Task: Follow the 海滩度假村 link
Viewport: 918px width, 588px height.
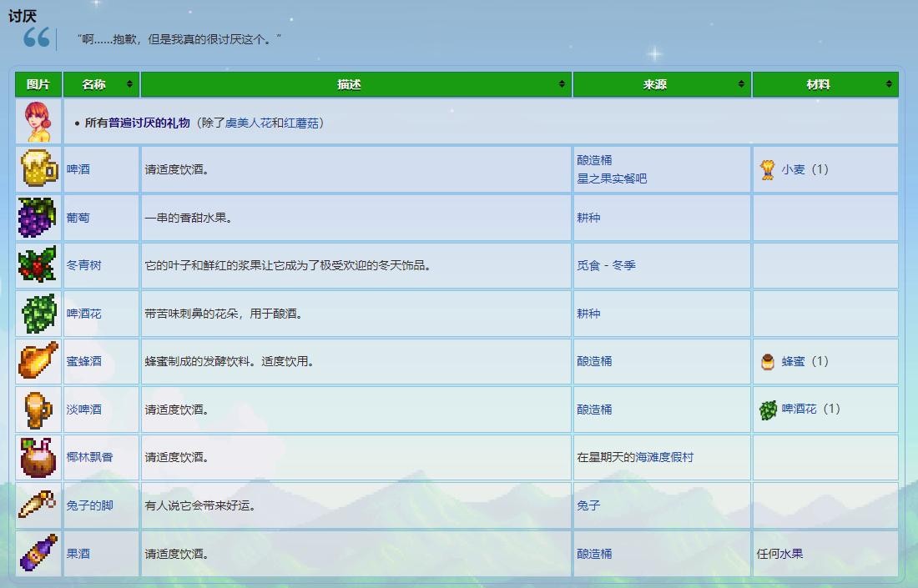Action: (x=664, y=457)
